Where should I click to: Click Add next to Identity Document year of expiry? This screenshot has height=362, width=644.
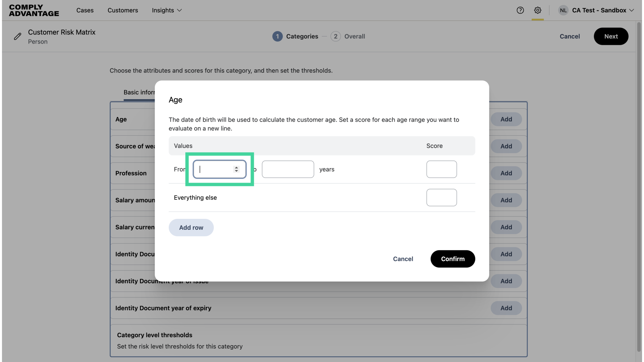tap(506, 308)
